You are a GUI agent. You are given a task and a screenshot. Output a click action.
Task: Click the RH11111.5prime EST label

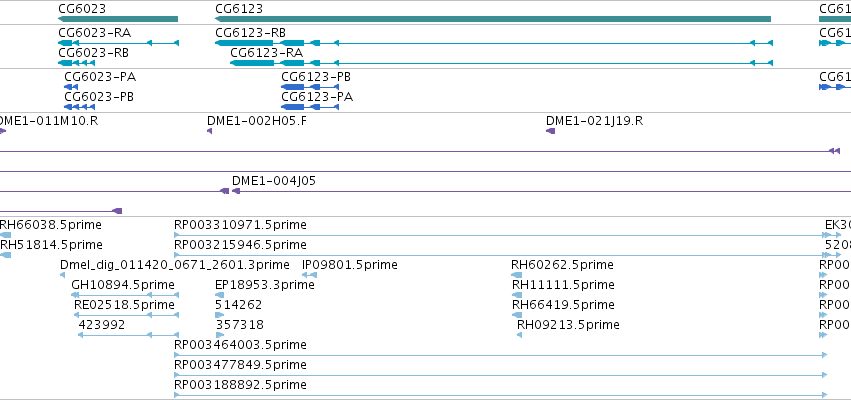(563, 285)
